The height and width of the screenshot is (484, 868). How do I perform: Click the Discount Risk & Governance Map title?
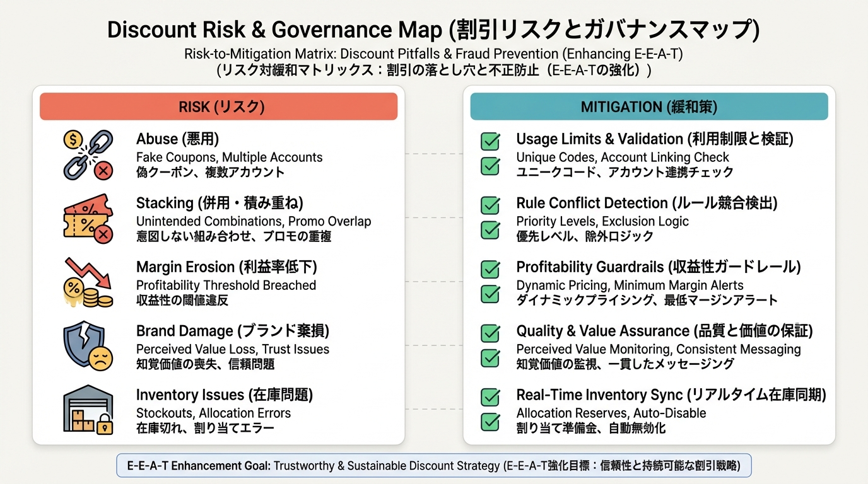tap(433, 29)
